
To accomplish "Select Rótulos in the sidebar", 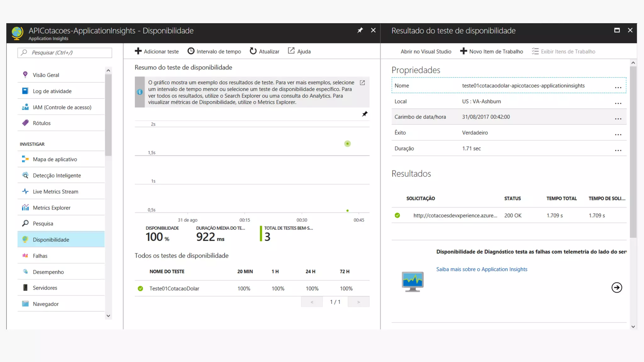I will point(61,123).
